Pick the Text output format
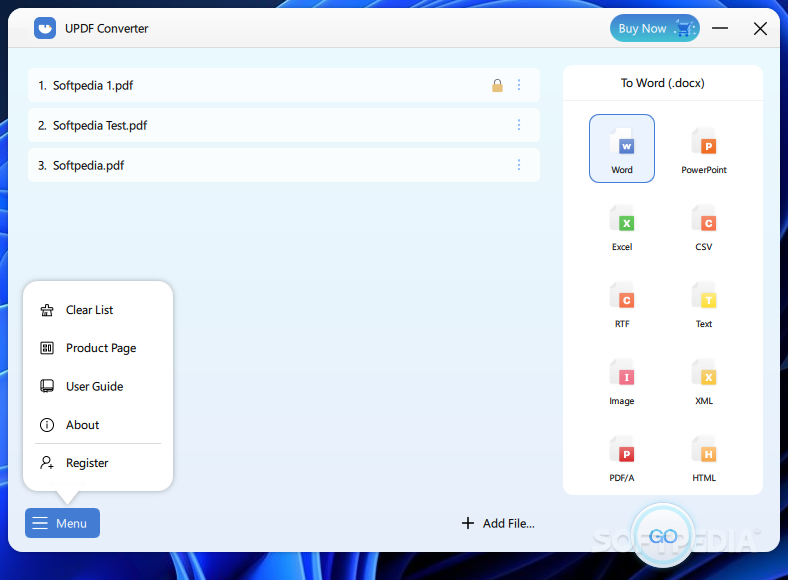The width and height of the screenshot is (788, 580). [x=704, y=304]
